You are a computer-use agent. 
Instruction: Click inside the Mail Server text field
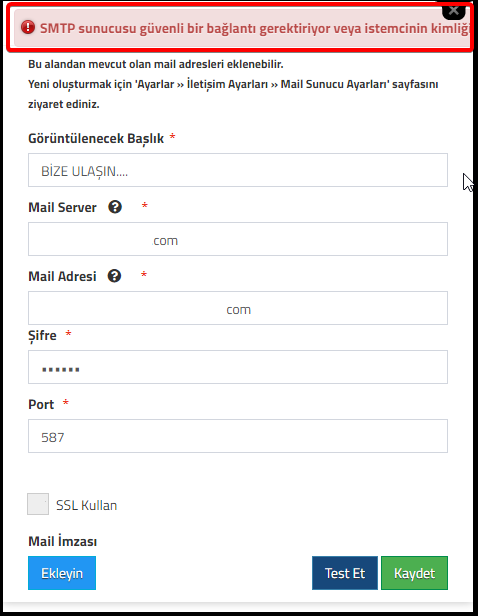point(238,239)
